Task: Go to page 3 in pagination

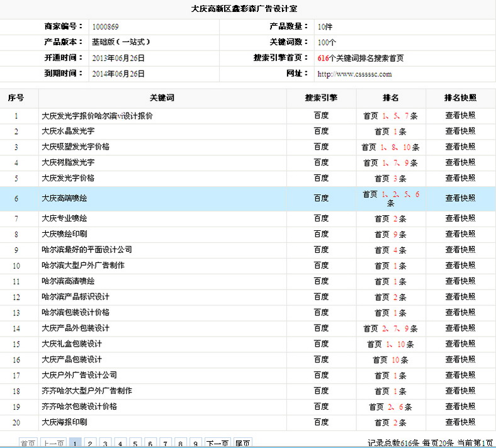Action: pyautogui.click(x=105, y=443)
